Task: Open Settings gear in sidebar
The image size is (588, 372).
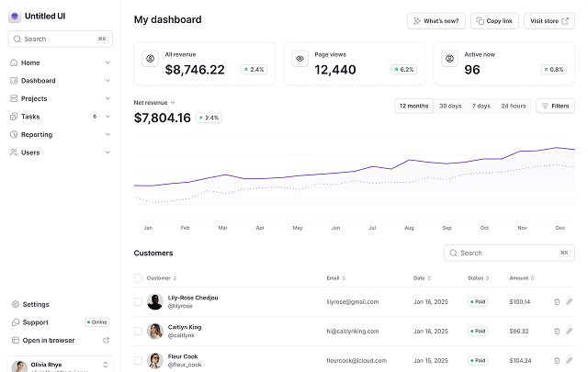Action: (x=14, y=304)
